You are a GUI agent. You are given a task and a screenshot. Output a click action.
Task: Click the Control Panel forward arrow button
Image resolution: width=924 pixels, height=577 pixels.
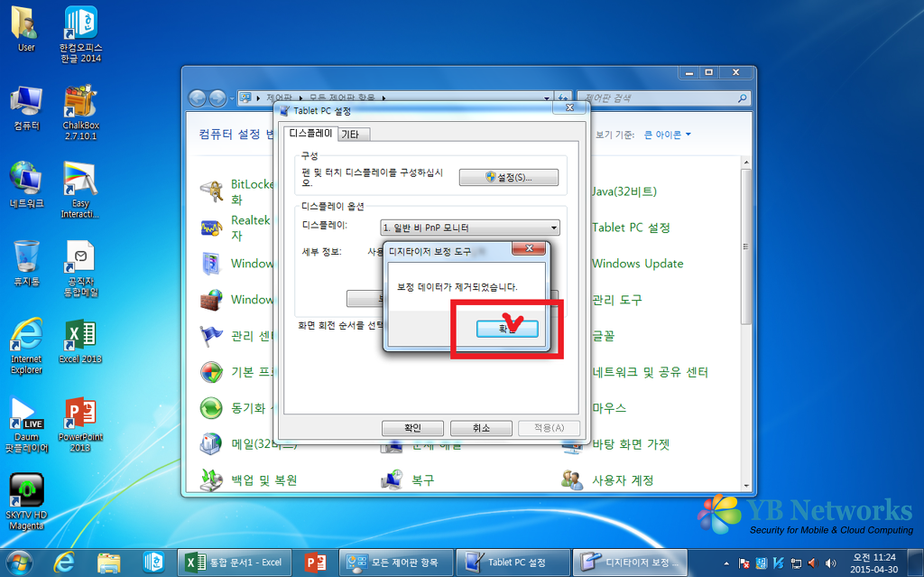[217, 98]
